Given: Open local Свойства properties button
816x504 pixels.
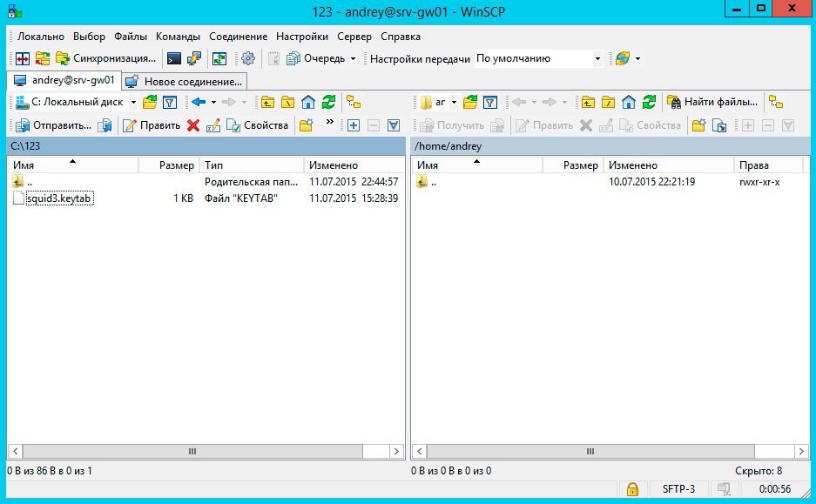Looking at the screenshot, I should pos(257,125).
